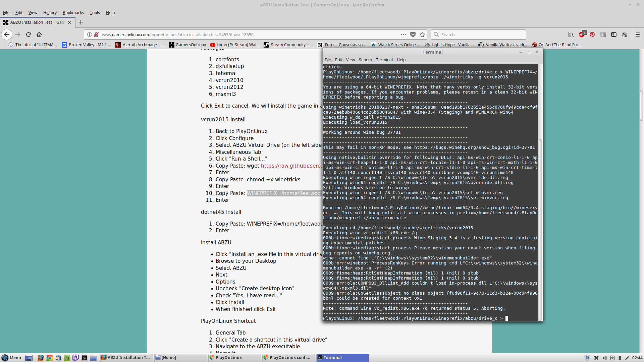Open file manager folder launcher in taskbar

(x=93, y=358)
